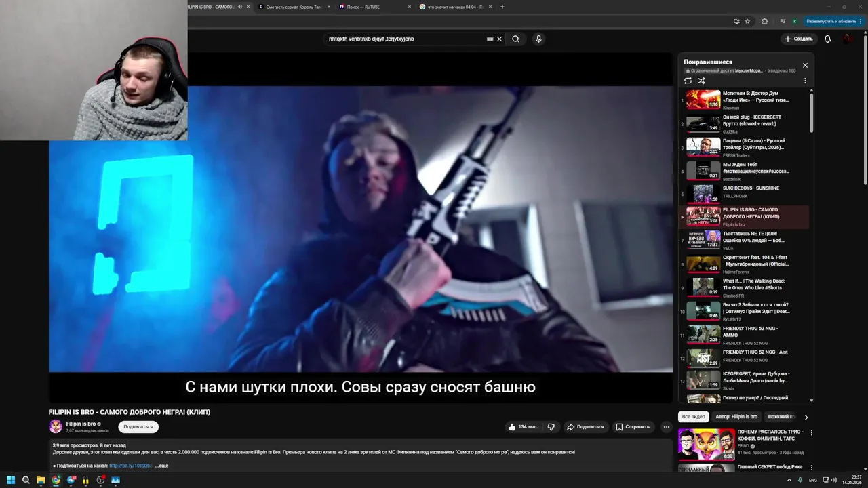The height and width of the screenshot is (488, 868).
Task: Open the browser profile K icon
Action: [x=795, y=21]
